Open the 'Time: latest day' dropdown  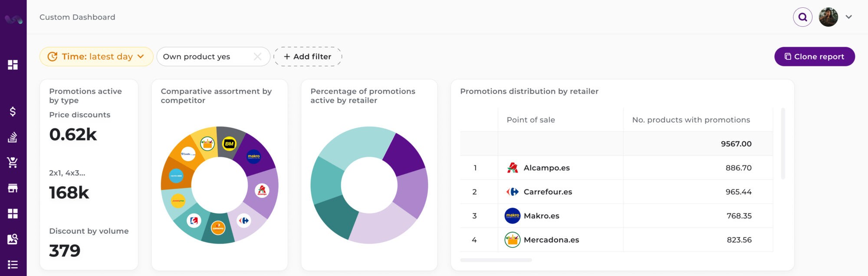tap(96, 57)
